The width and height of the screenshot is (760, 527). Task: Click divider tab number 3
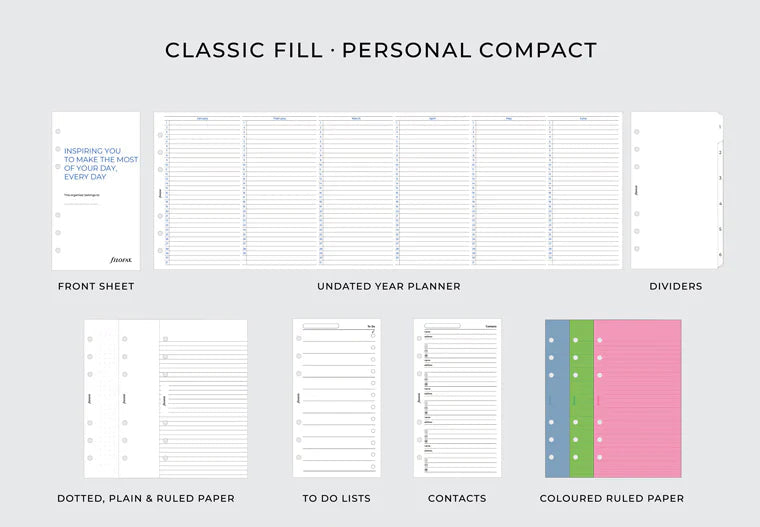click(720, 178)
